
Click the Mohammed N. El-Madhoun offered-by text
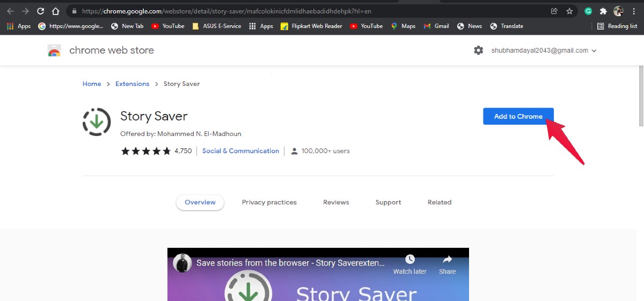199,134
